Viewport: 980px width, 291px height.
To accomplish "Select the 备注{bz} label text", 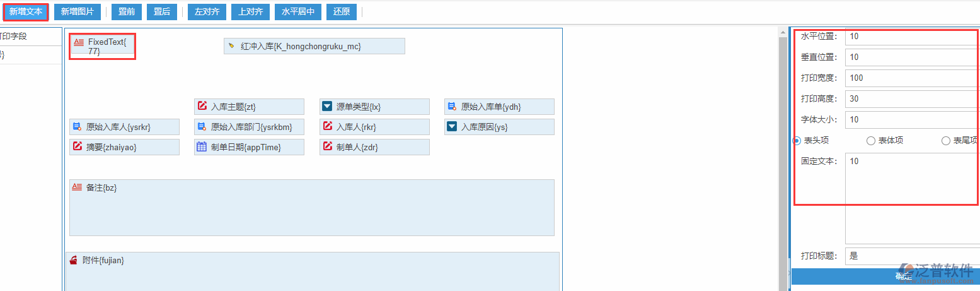I will (x=101, y=188).
